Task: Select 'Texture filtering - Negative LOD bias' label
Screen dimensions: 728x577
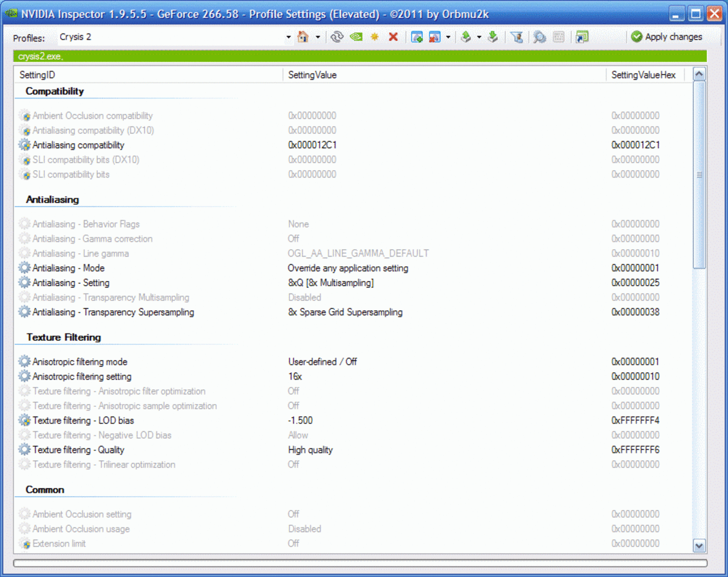Action: point(102,435)
